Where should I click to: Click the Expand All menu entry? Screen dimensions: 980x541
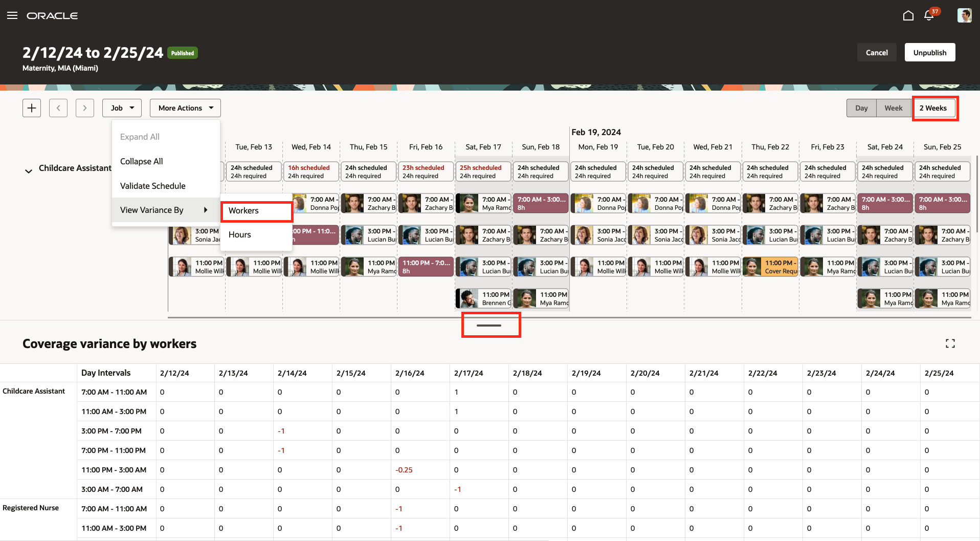pyautogui.click(x=166, y=137)
